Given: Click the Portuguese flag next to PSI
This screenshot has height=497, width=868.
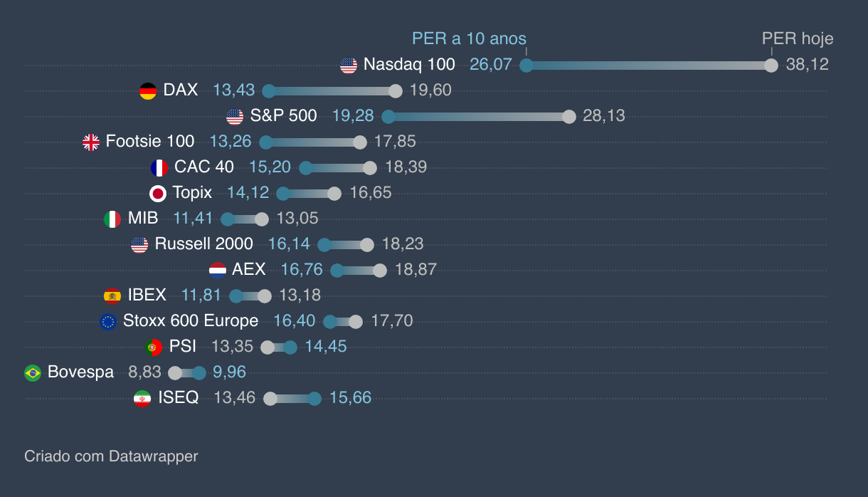Looking at the screenshot, I should point(153,347).
